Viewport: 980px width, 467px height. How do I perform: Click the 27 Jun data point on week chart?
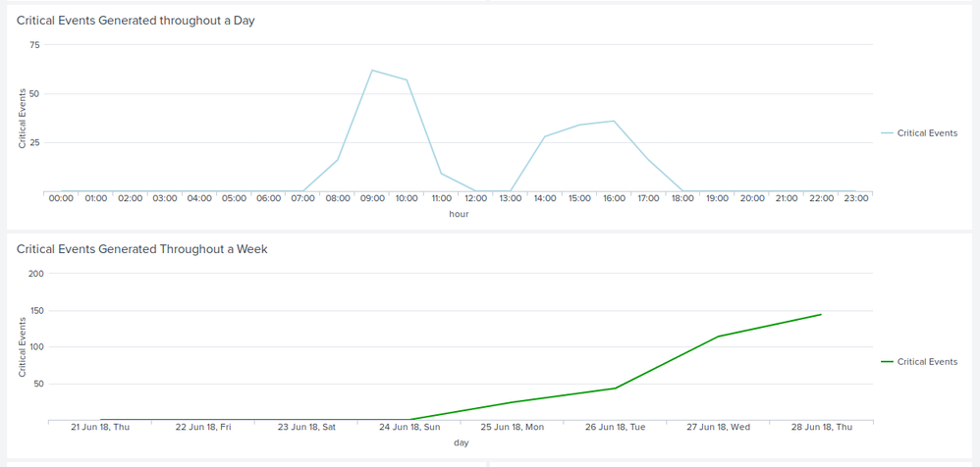pos(718,337)
